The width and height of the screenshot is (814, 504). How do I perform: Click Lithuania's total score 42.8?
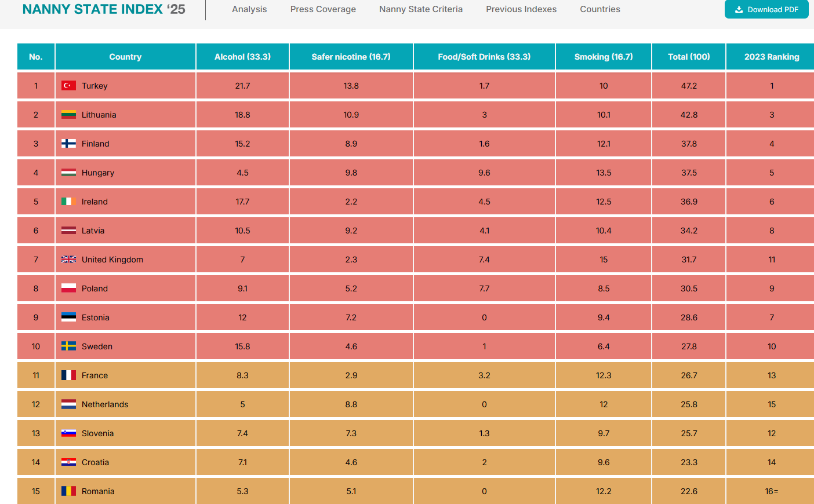(x=689, y=115)
